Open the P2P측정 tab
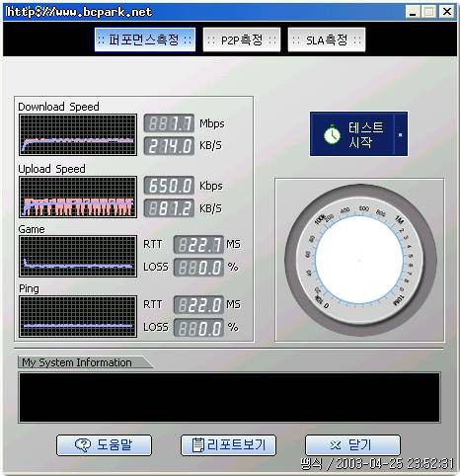460x476 pixels. click(242, 40)
